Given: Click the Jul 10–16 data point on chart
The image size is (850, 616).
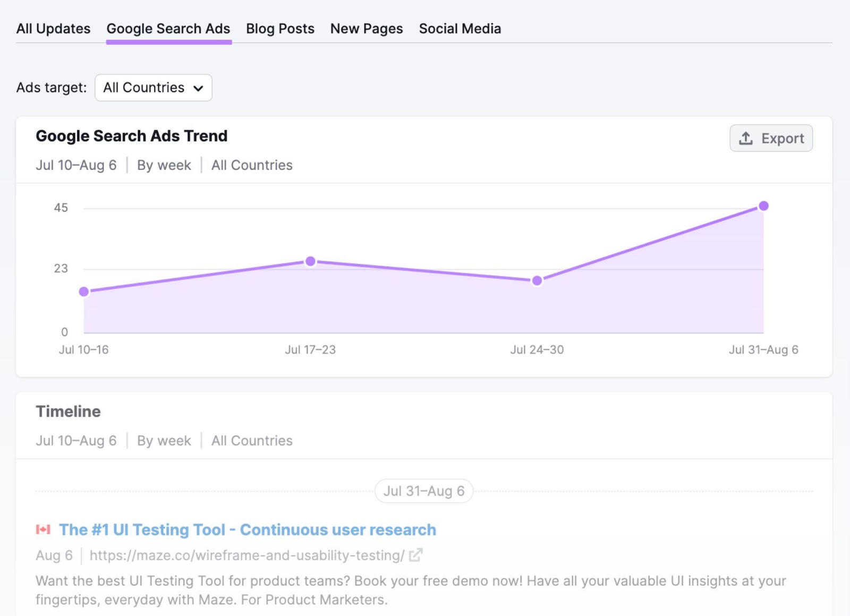Looking at the screenshot, I should [x=84, y=292].
